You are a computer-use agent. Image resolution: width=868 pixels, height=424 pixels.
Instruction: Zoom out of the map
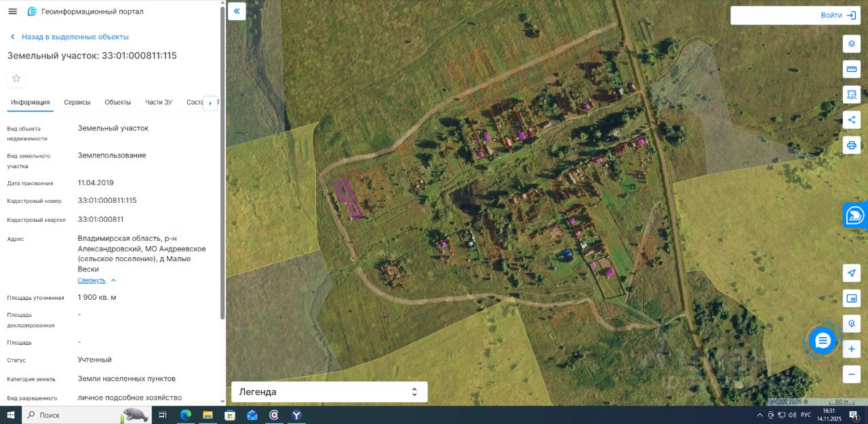852,374
